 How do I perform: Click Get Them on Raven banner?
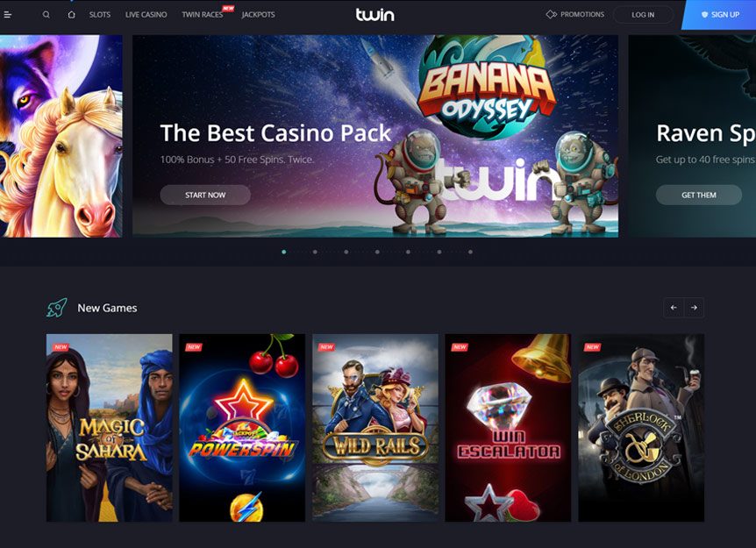699,196
